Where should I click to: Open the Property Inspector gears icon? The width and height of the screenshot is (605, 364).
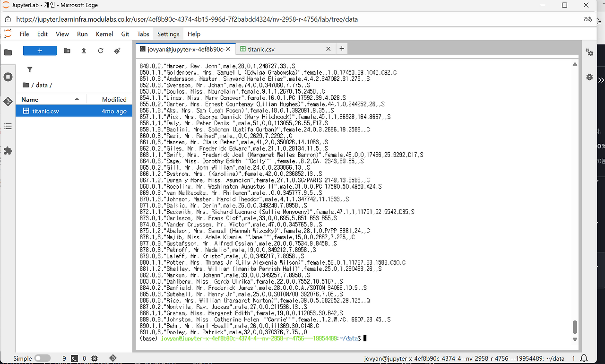[x=589, y=52]
